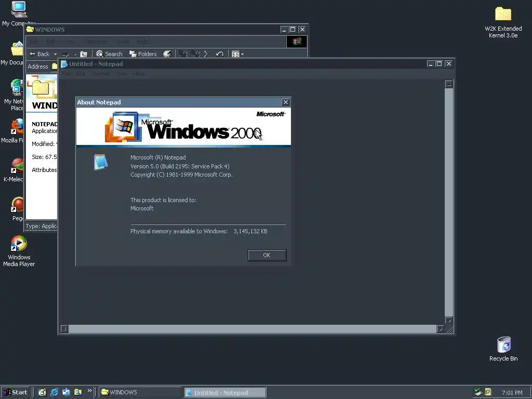Screen dimensions: 532x399
Task: Close the About Notepad dialog
Action: point(286,102)
